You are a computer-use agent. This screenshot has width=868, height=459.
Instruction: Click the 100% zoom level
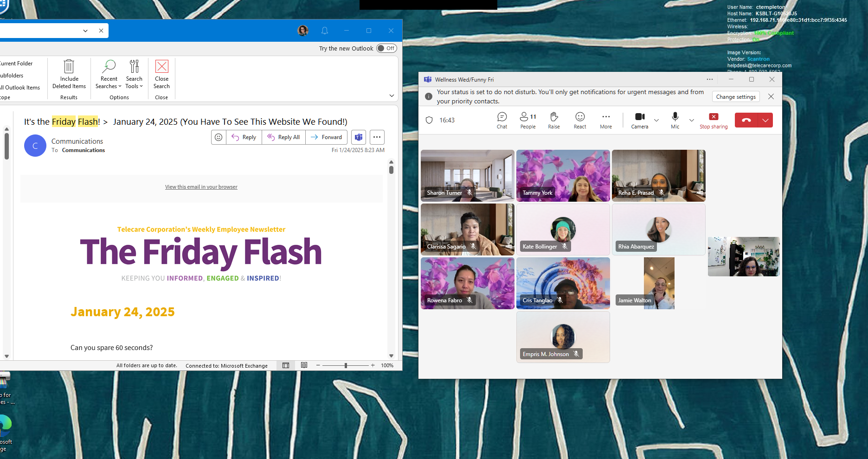[387, 365]
